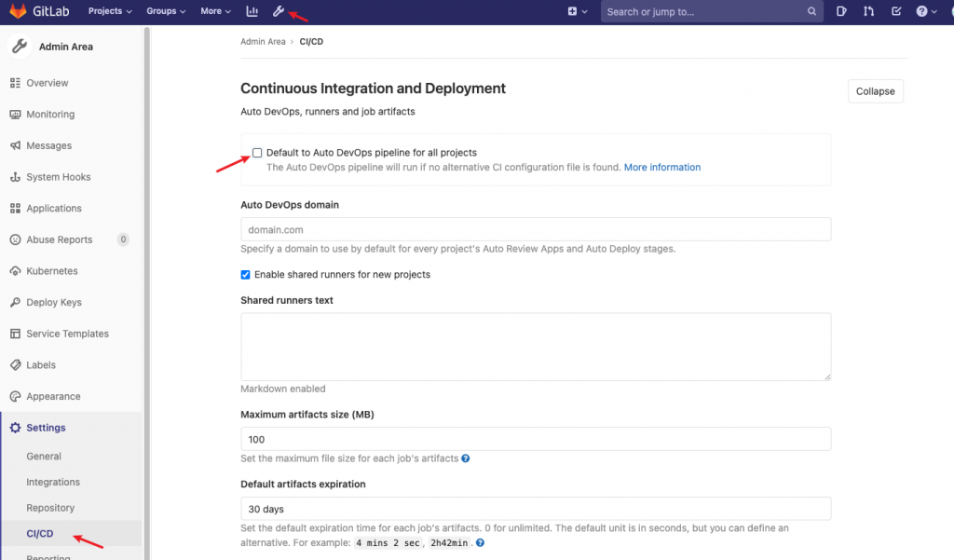
Task: Click the Auto DevOps domain input field
Action: 535,229
